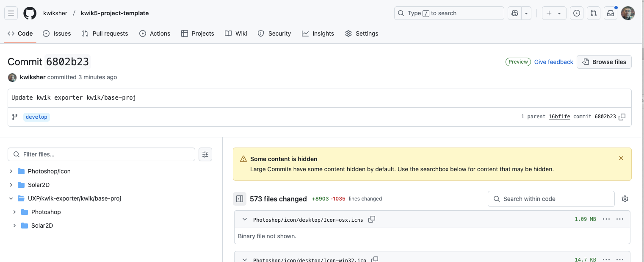Switch to the Insights tab
The height and width of the screenshot is (262, 644).
[318, 33]
